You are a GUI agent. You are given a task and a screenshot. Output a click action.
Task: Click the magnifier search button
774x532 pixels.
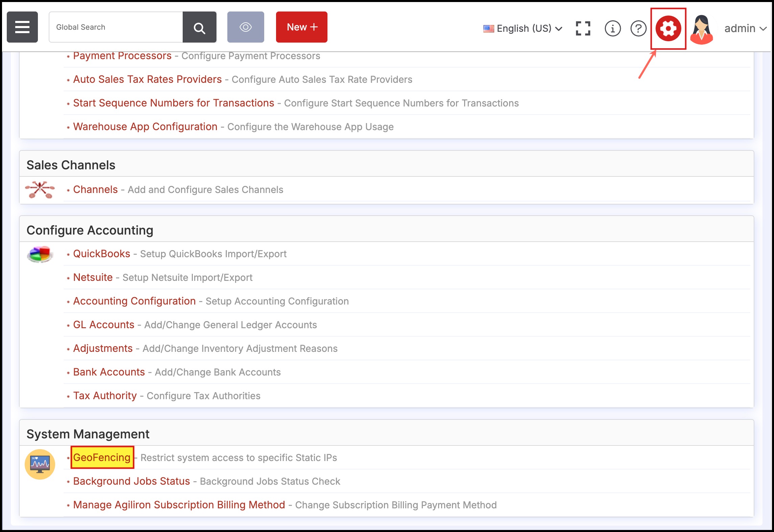(199, 27)
